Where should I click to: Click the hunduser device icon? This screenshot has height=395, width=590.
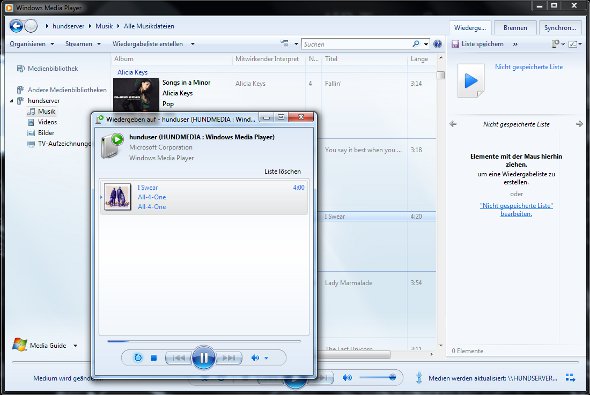click(x=112, y=145)
